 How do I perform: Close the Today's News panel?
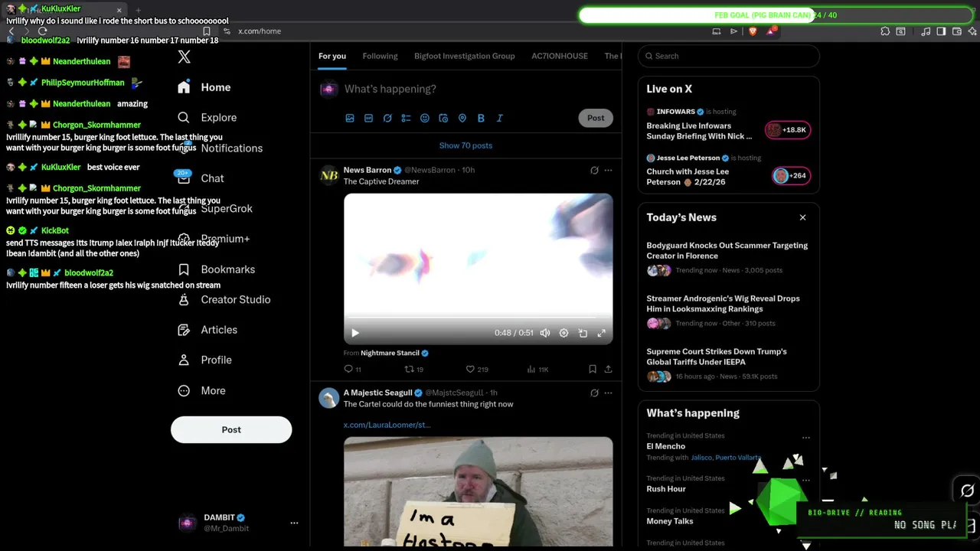[802, 217]
